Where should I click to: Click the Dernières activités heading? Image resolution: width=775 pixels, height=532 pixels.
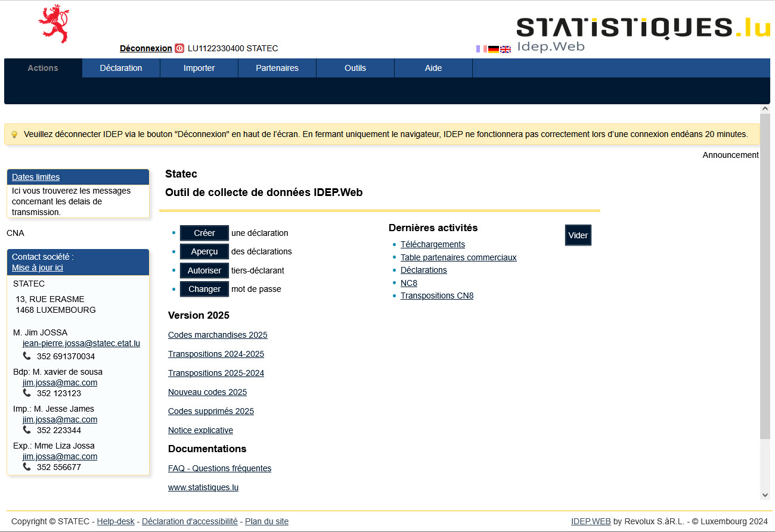433,228
